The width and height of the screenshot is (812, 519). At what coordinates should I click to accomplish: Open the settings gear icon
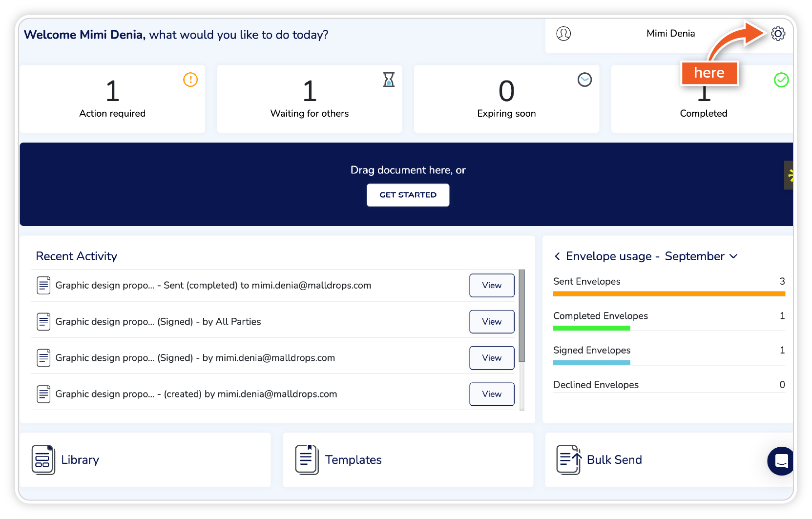(778, 34)
